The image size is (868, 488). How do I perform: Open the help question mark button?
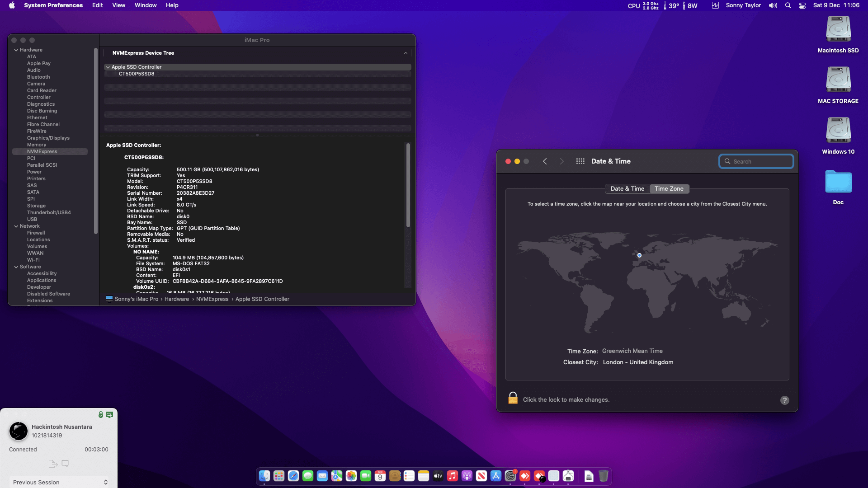784,400
